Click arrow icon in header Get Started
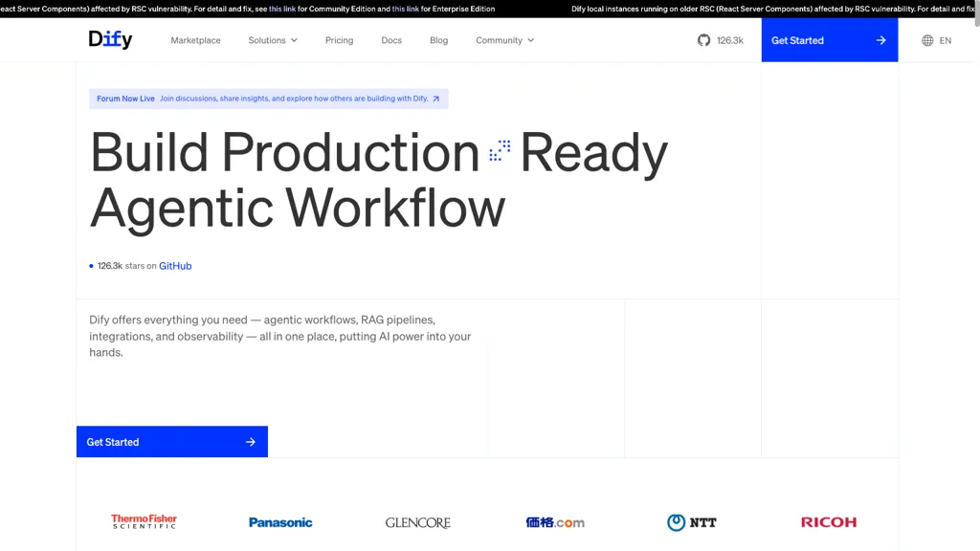This screenshot has height=551, width=980. pyautogui.click(x=880, y=40)
